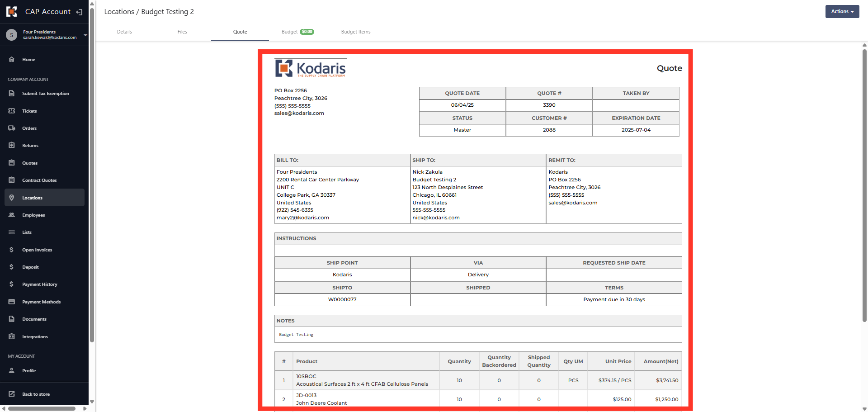
Task: Click the Amount(Net) column header
Action: [x=661, y=361]
